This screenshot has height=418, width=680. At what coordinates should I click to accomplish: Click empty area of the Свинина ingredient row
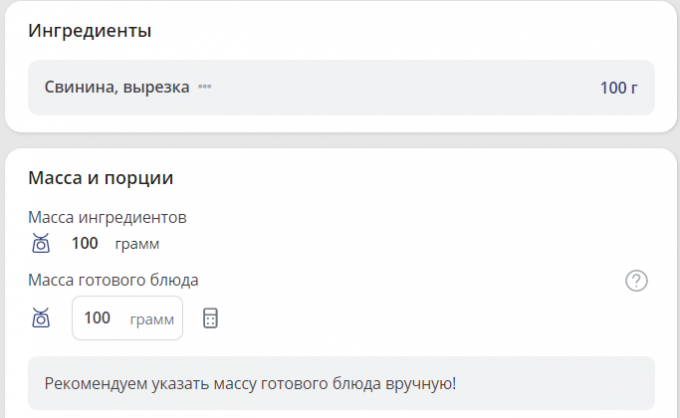pyautogui.click(x=400, y=87)
